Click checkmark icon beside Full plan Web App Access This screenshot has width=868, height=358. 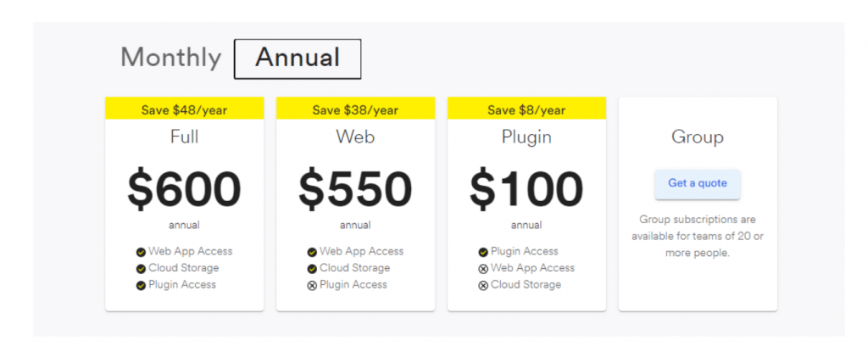point(141,252)
